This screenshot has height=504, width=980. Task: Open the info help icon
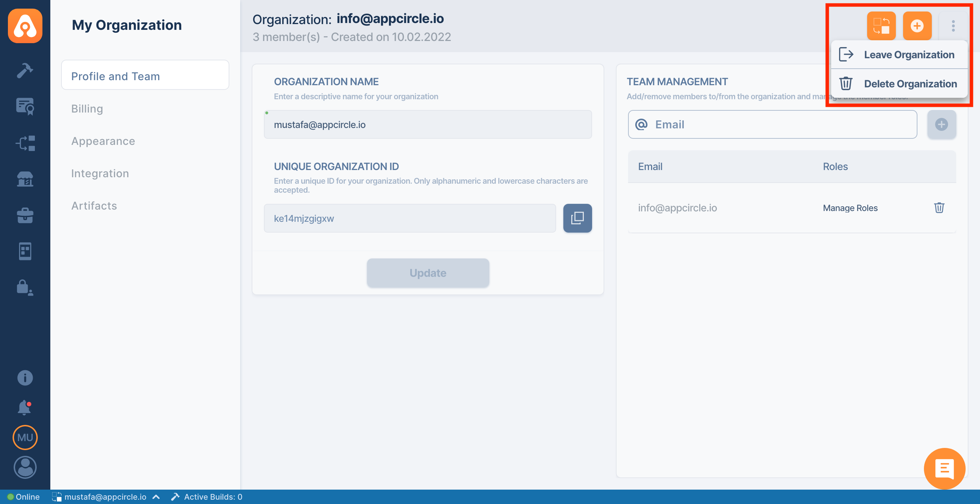(x=25, y=378)
